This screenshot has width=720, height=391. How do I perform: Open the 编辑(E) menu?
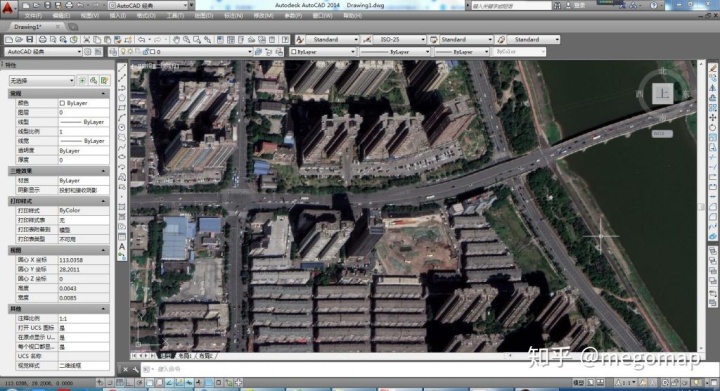point(61,16)
